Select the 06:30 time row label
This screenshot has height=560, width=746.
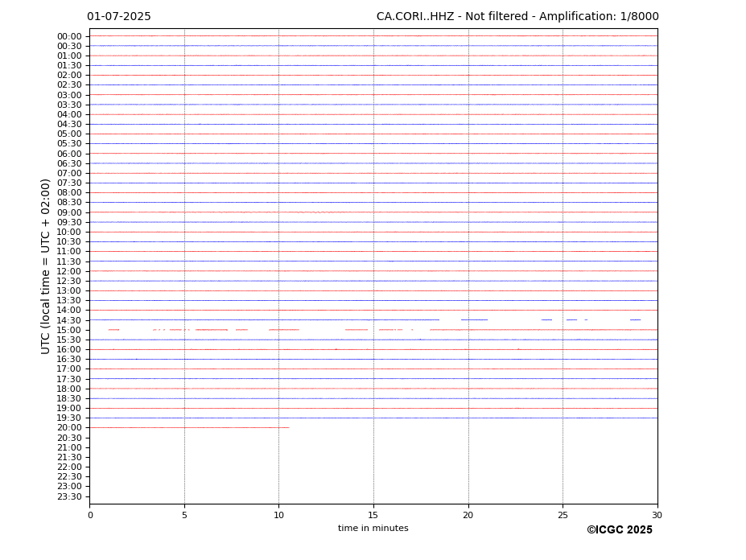click(x=69, y=163)
